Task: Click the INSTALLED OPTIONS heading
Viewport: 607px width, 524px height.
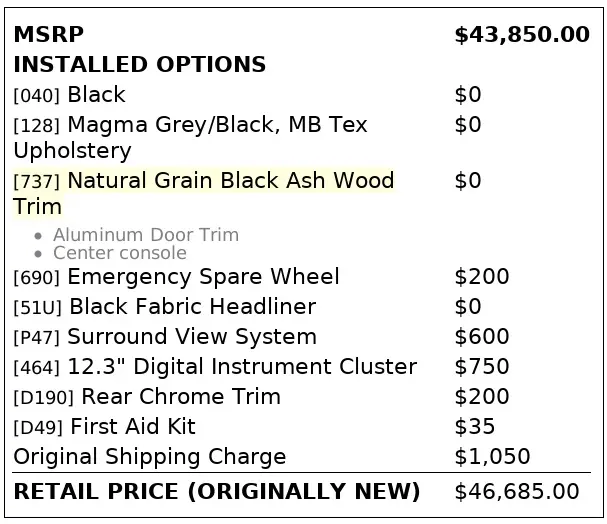Action: [139, 65]
